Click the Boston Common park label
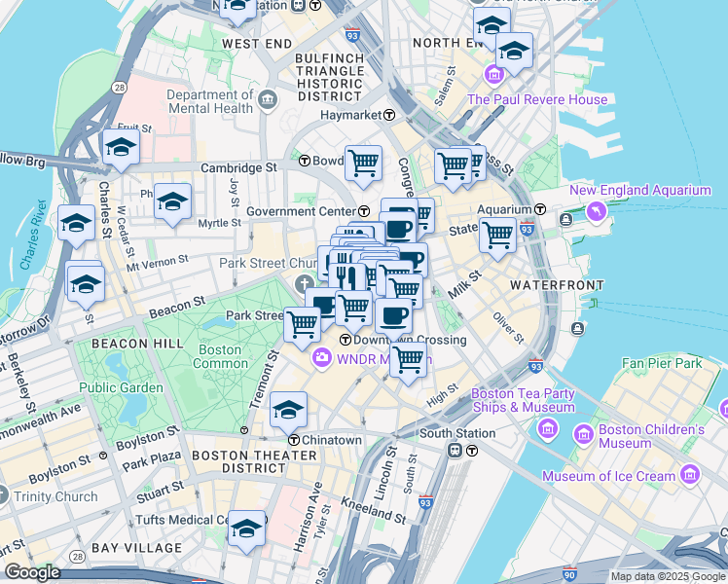 point(221,356)
